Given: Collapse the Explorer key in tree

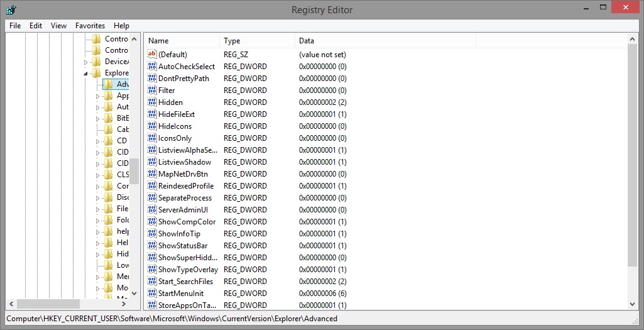Looking at the screenshot, I should [86, 74].
